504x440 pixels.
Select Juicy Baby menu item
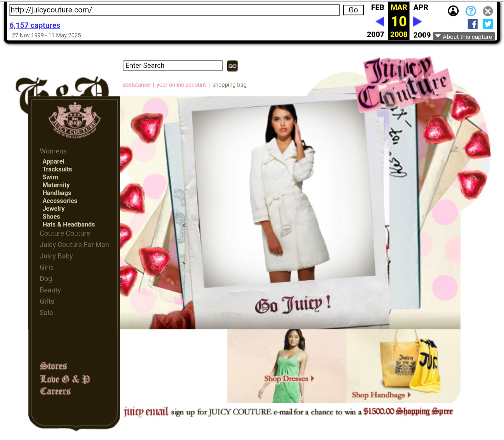tap(56, 256)
